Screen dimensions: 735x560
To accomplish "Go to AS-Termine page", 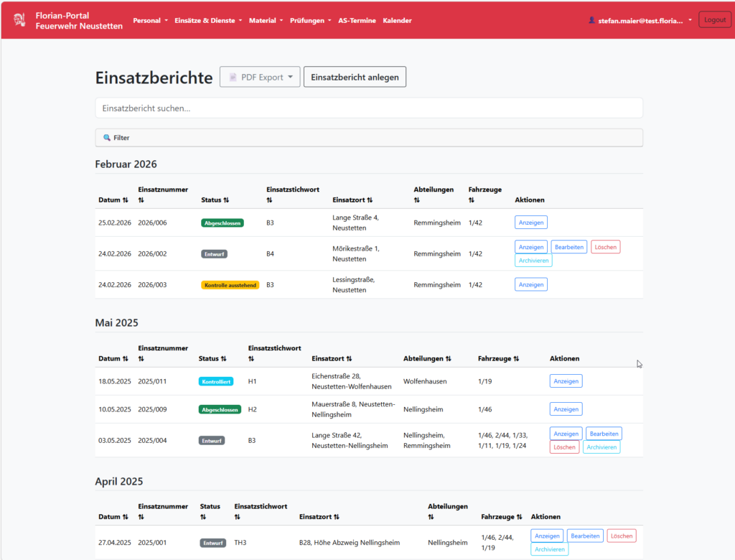I will 357,21.
